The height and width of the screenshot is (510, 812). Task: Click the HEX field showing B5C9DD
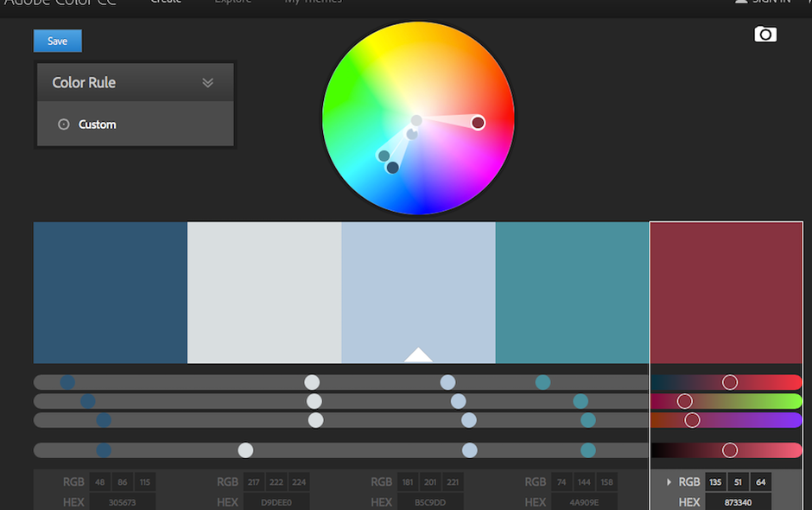pyautogui.click(x=430, y=502)
